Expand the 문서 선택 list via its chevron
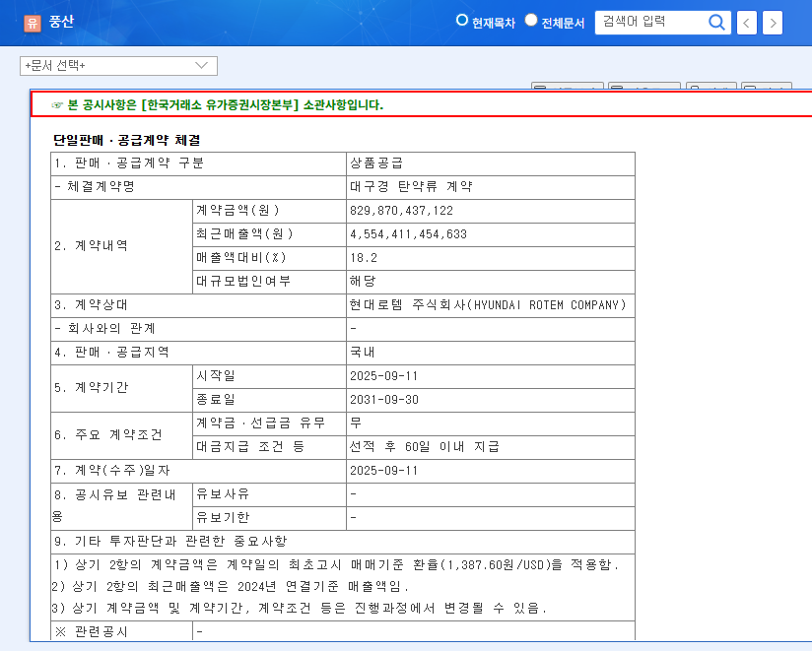The width and height of the screenshot is (812, 651). pyautogui.click(x=200, y=65)
